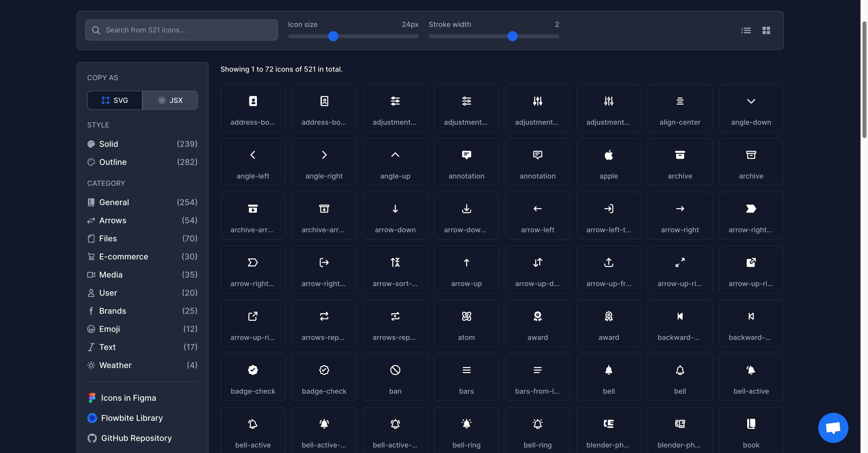Switch to grid view layout

(766, 30)
